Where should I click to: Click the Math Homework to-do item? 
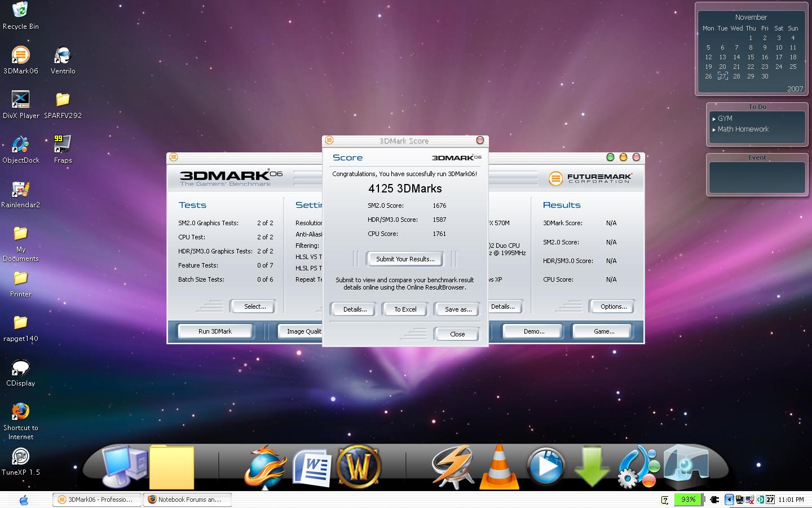point(743,129)
